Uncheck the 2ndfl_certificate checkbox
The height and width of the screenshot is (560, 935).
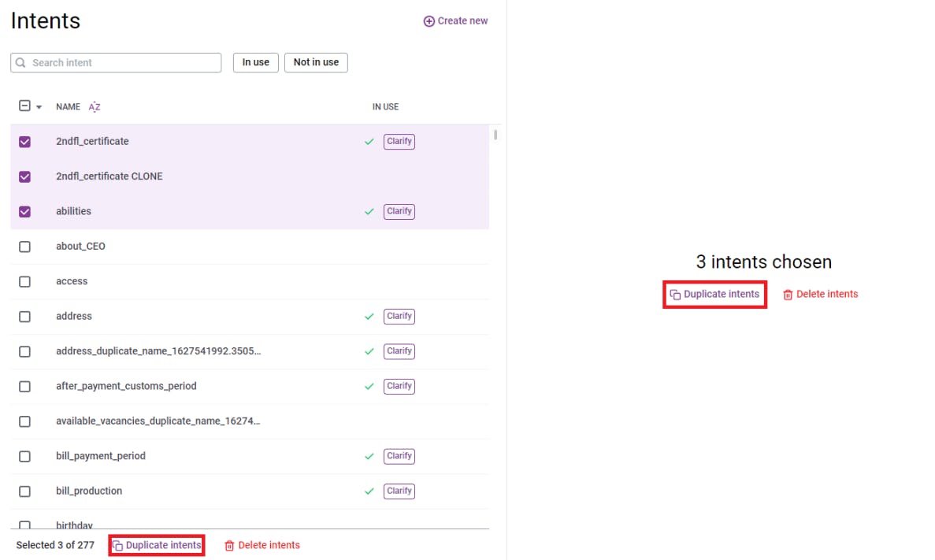pos(24,141)
